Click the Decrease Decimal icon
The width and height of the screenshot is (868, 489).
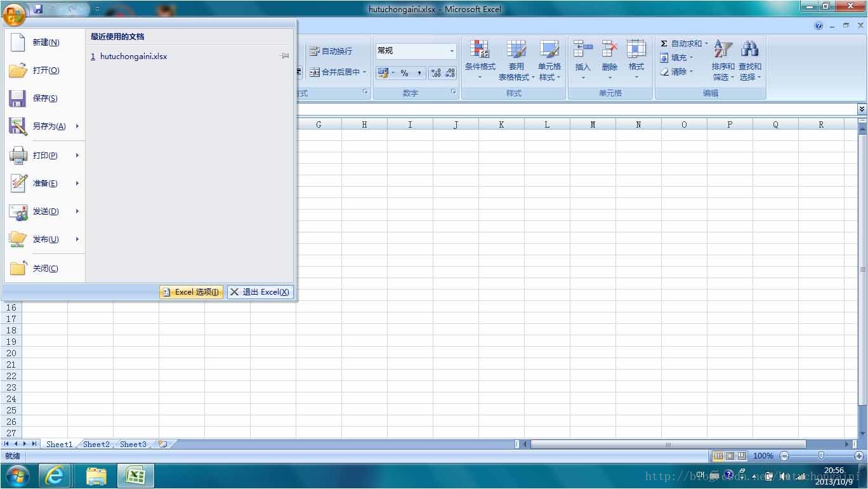point(450,73)
